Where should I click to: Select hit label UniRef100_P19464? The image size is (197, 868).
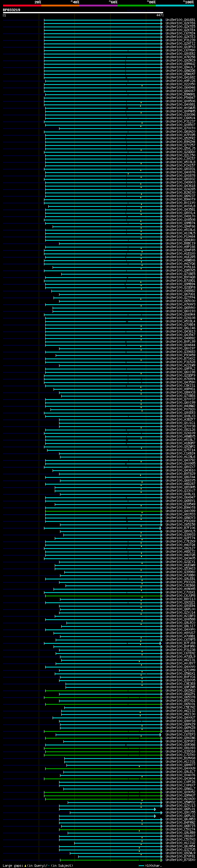coord(180,236)
